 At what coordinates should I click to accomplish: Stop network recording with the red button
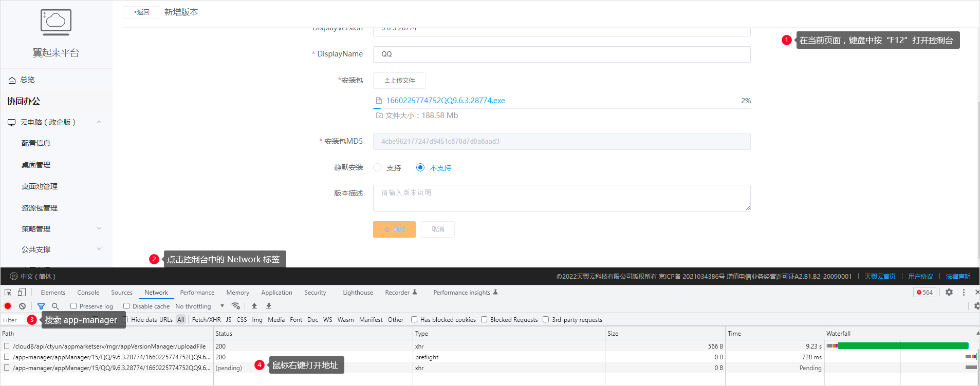8,306
